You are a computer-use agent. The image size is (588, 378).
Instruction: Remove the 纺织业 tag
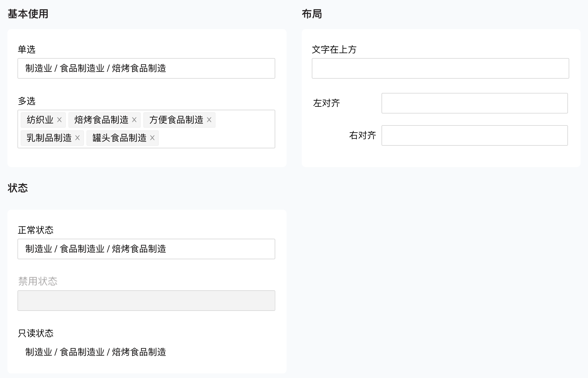point(59,120)
